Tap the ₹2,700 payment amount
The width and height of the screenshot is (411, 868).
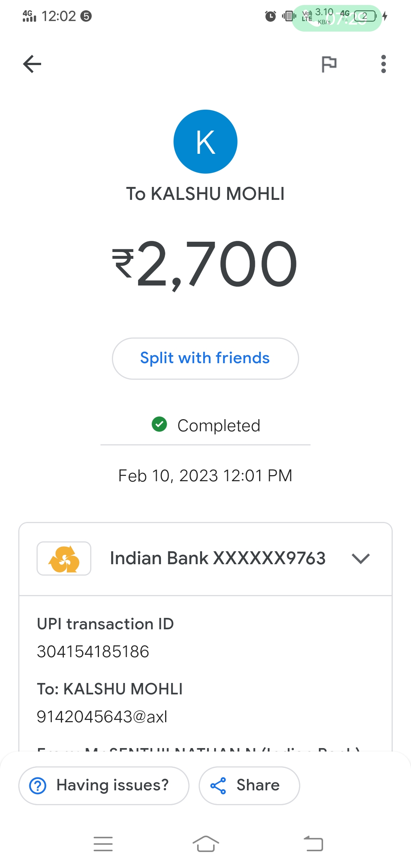click(205, 264)
